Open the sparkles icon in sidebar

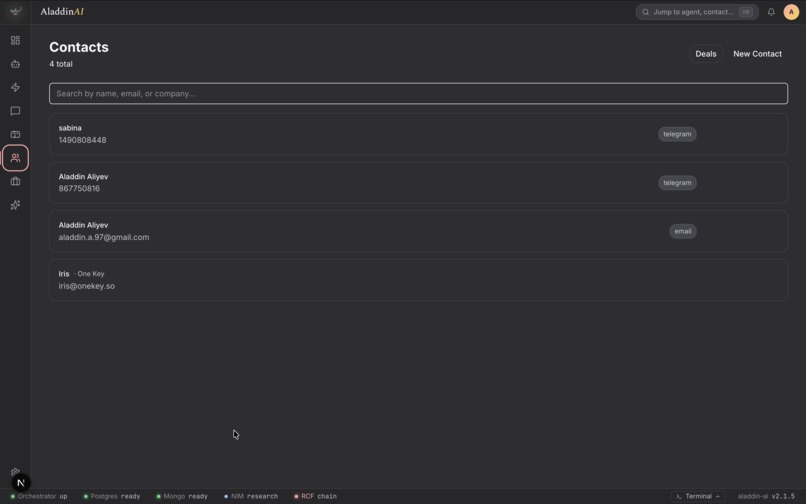(x=15, y=205)
